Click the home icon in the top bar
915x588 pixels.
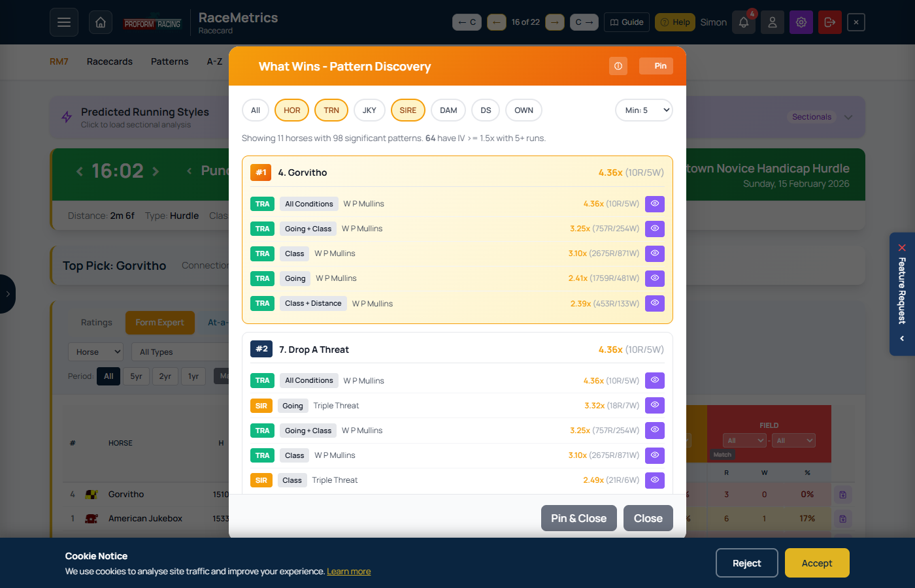point(100,22)
